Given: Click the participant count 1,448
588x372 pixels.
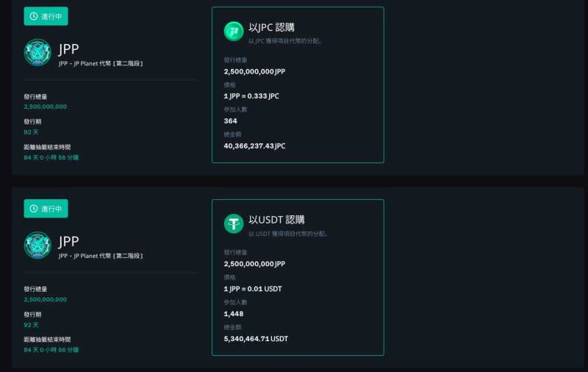Looking at the screenshot, I should [x=234, y=313].
